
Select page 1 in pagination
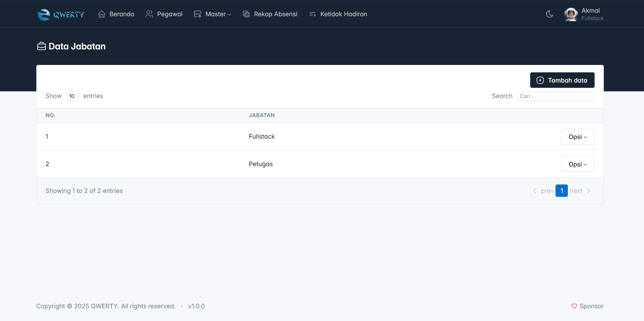coord(562,191)
